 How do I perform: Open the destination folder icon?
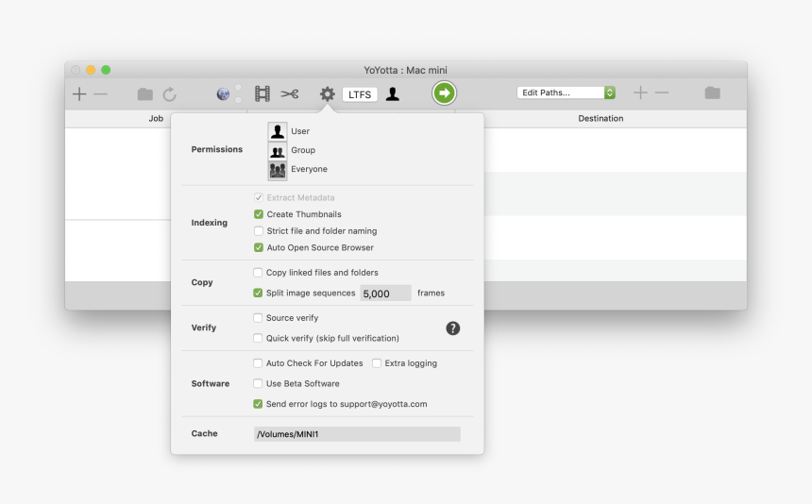(713, 92)
